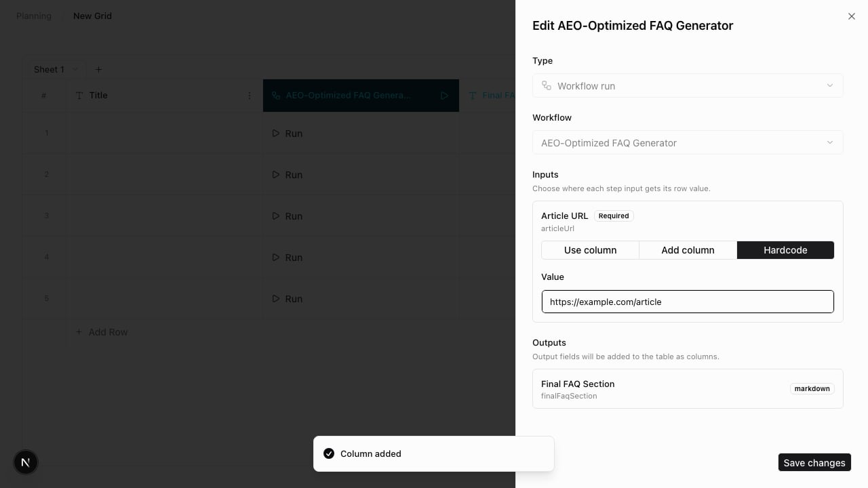Click Add Row below the table

pyautogui.click(x=102, y=332)
